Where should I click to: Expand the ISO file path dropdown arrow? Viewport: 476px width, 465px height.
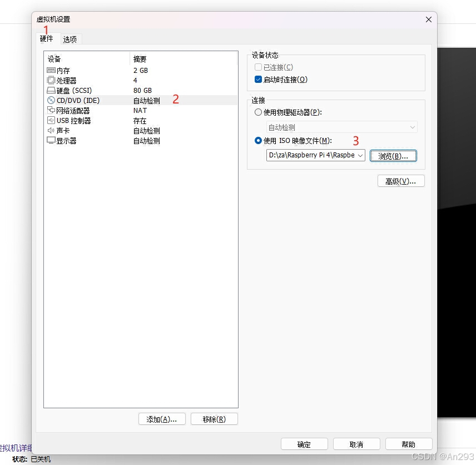[360, 155]
